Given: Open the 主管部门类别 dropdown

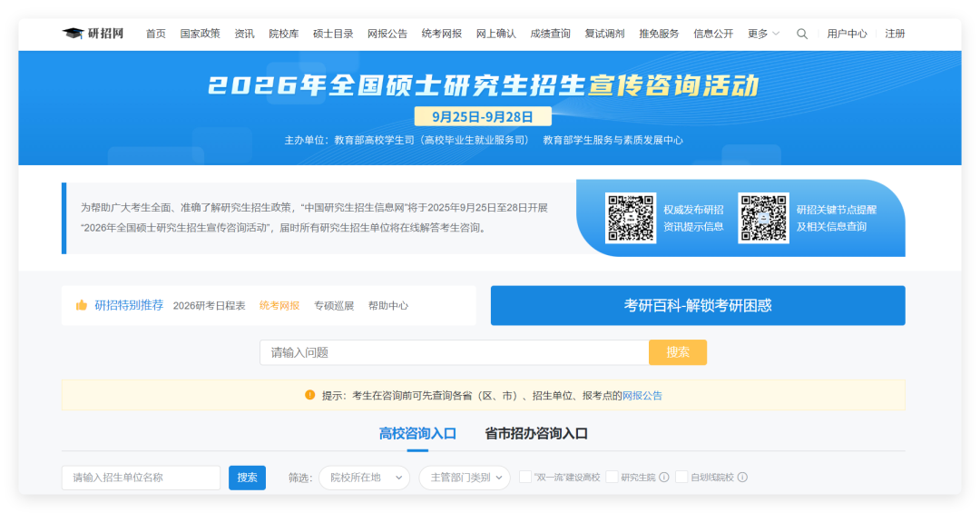Looking at the screenshot, I should [465, 478].
